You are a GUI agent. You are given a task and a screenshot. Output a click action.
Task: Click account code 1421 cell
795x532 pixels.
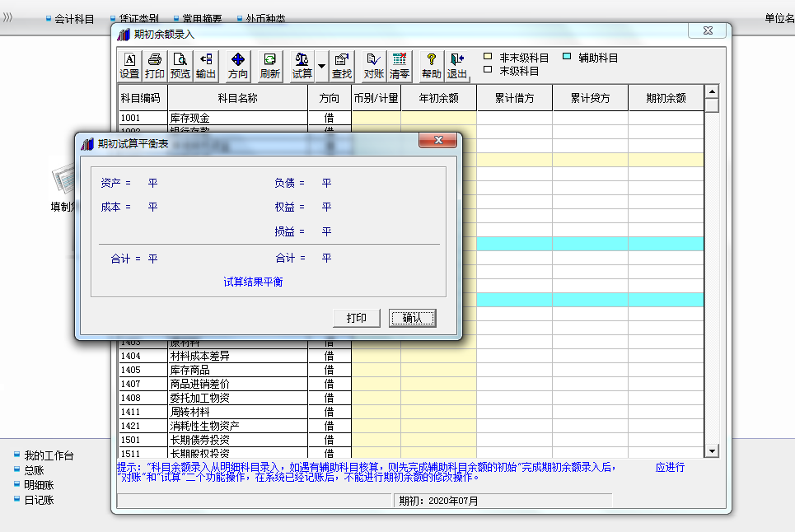pos(143,426)
